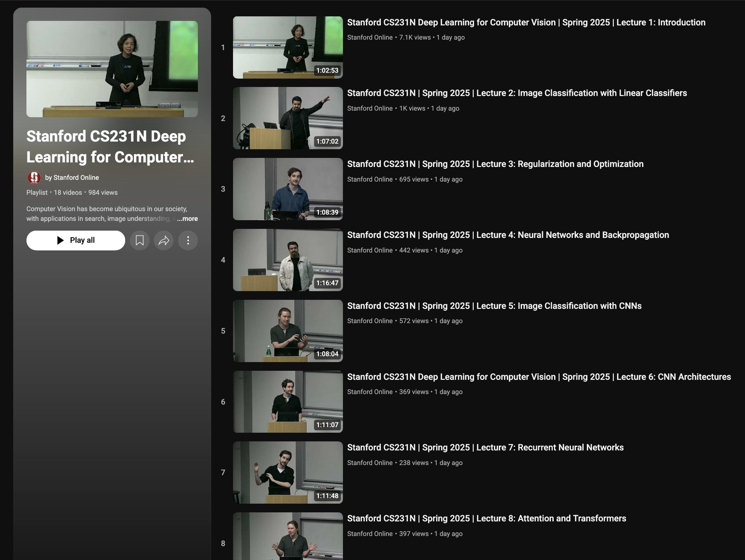Click the 1:08:39 duration badge
Image resolution: width=745 pixels, height=560 pixels.
pos(327,213)
